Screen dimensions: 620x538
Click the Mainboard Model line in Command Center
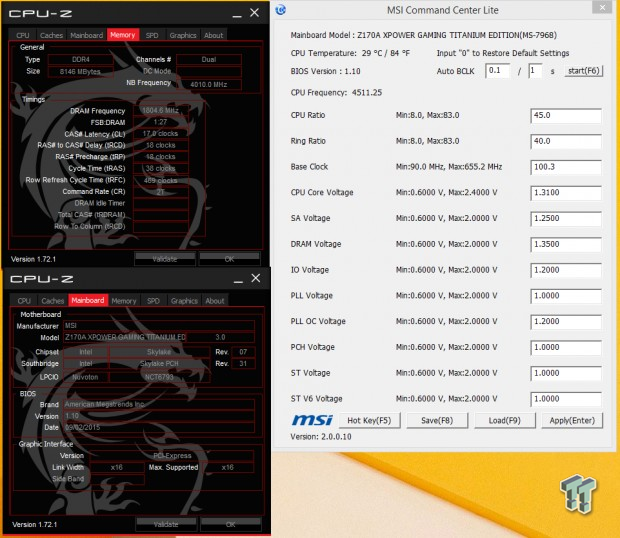pyautogui.click(x=423, y=35)
